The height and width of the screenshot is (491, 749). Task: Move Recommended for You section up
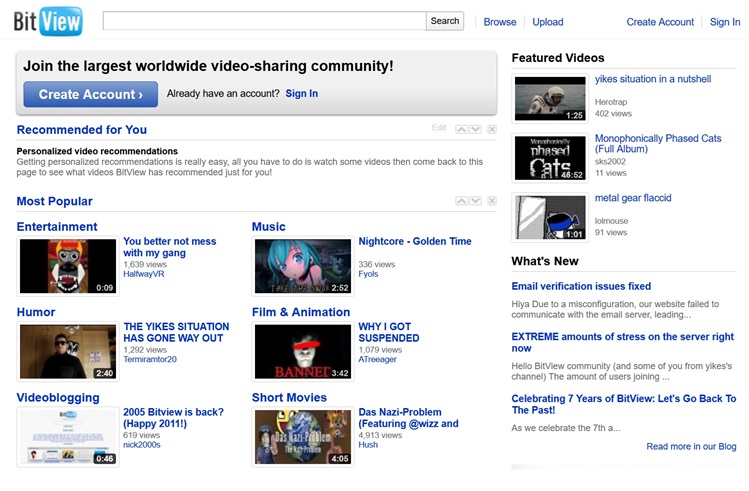click(x=461, y=129)
